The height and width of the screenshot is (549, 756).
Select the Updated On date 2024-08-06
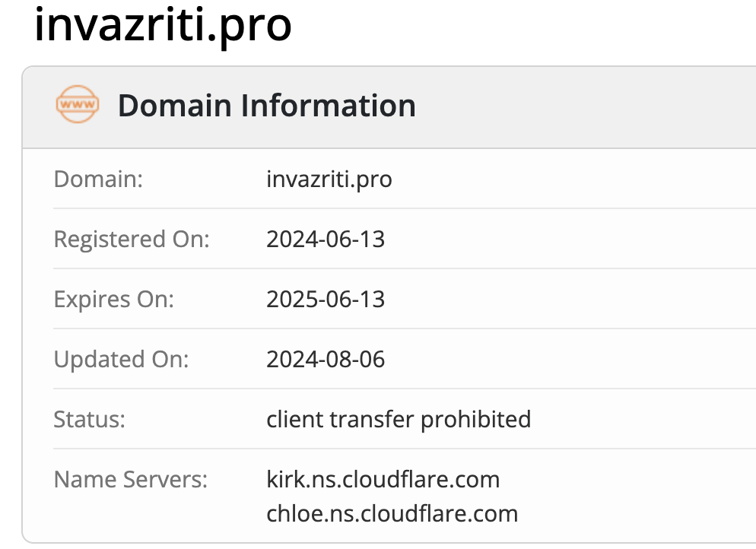click(x=326, y=360)
